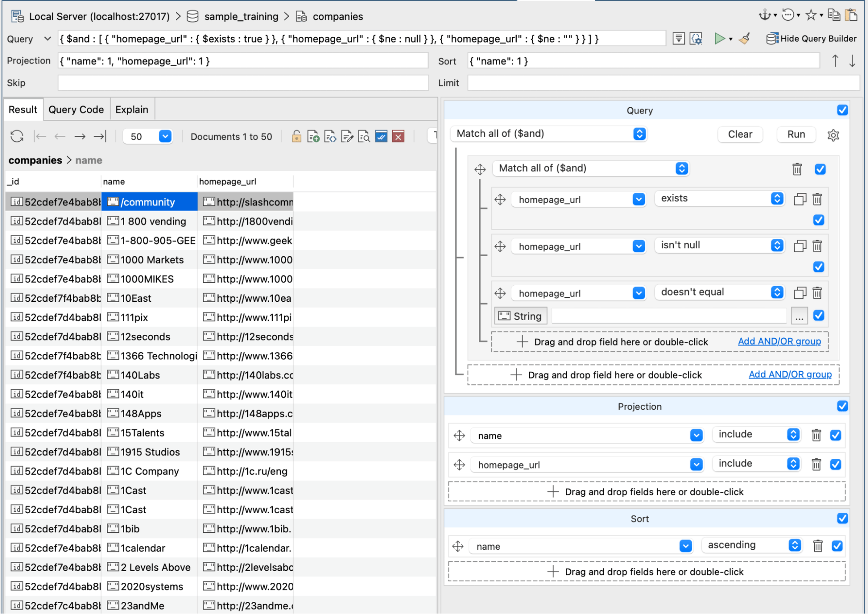Screen dimensions: 868x614
Task: Click the clear query broom icon
Action: 745,39
